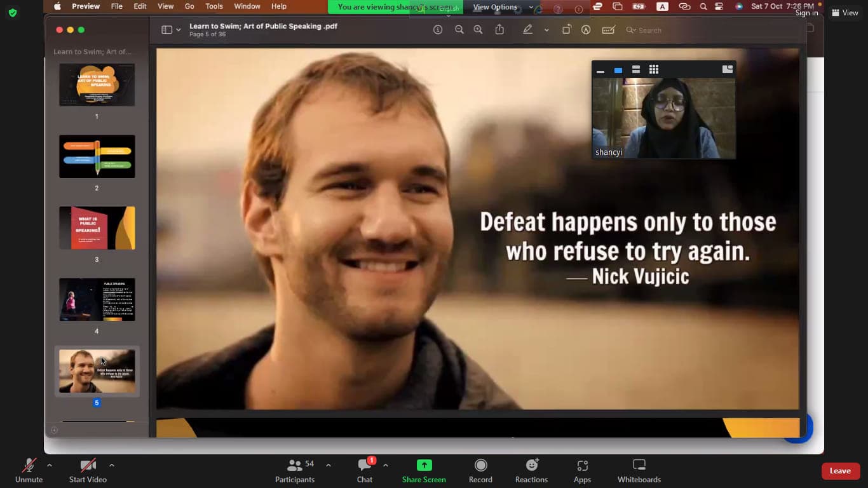Select the slide 3 thumbnail in the sidebar
This screenshot has width=868, height=488.
(97, 228)
